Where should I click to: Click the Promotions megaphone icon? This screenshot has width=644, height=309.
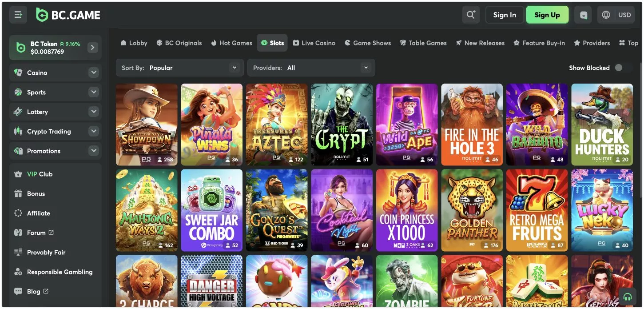[18, 151]
